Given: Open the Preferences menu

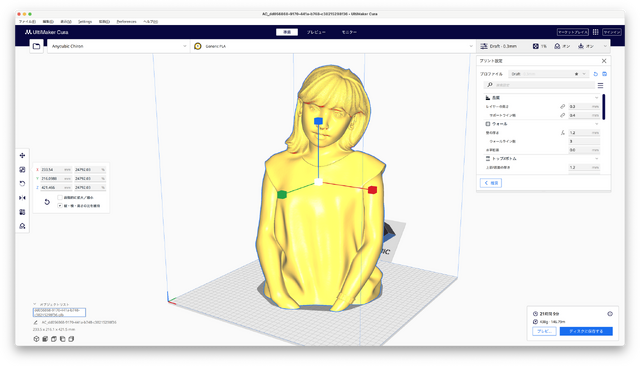Looking at the screenshot, I should pos(126,21).
